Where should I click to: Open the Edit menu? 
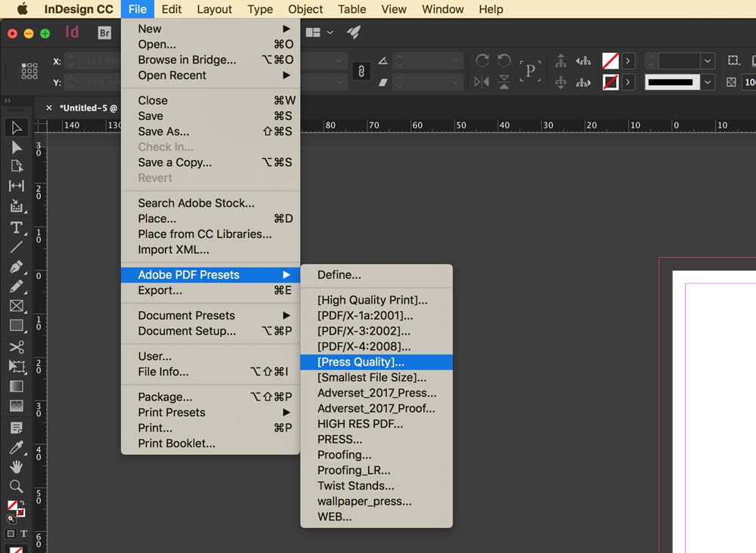[171, 9]
